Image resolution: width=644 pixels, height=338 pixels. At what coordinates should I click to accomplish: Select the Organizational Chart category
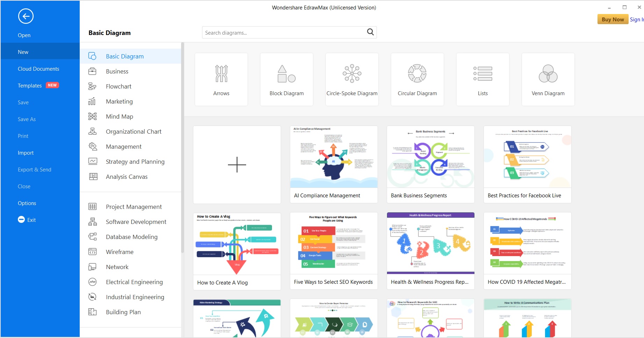click(x=134, y=131)
